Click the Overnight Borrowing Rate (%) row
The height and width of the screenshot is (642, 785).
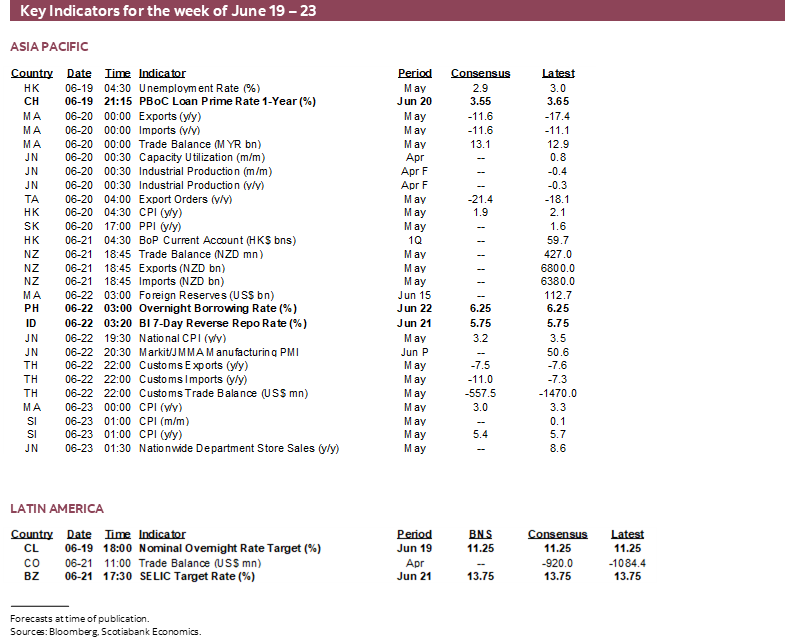coord(218,309)
